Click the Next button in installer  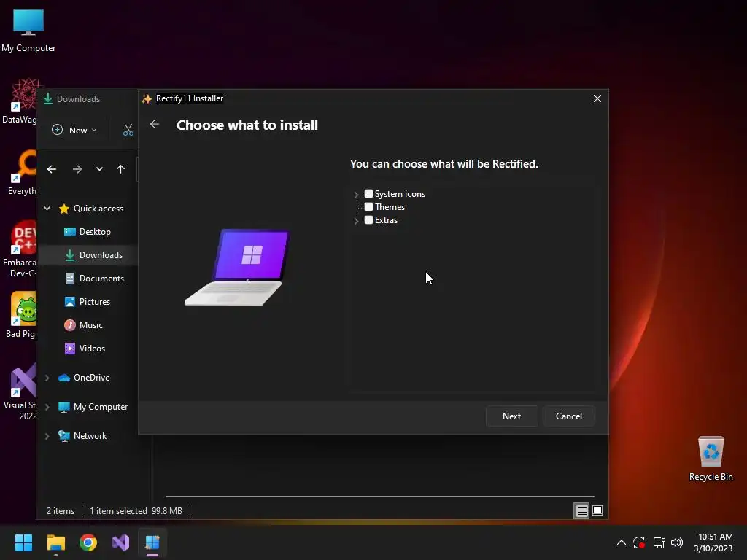511,416
